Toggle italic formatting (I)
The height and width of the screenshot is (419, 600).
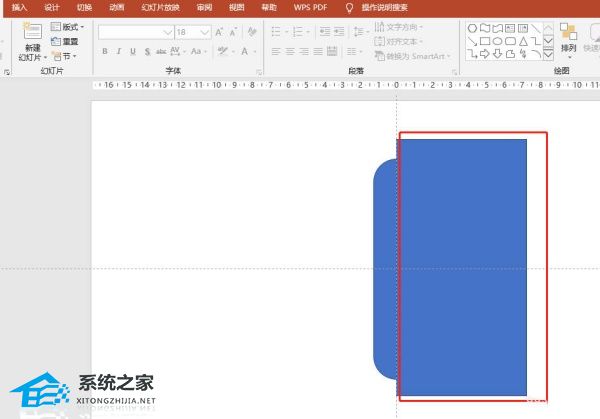[119, 51]
